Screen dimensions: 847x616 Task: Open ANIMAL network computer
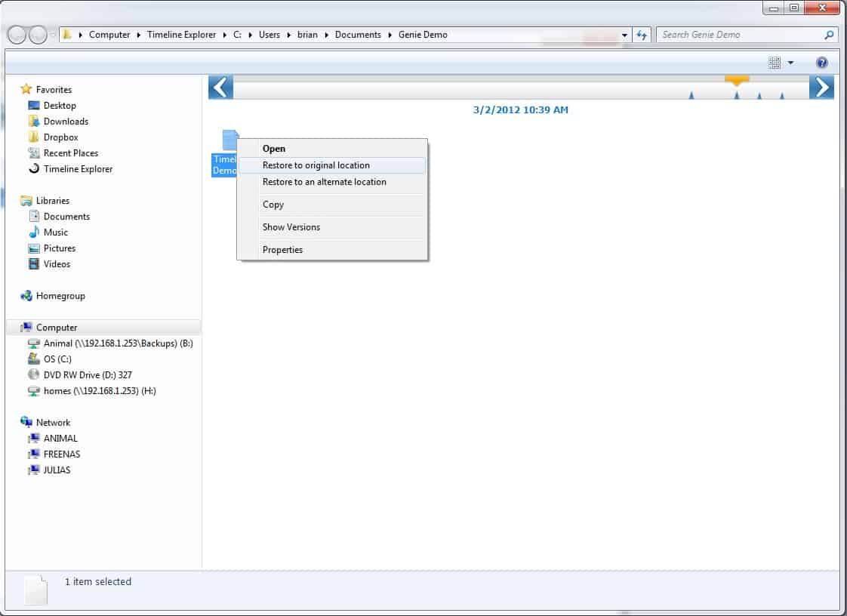click(x=60, y=439)
